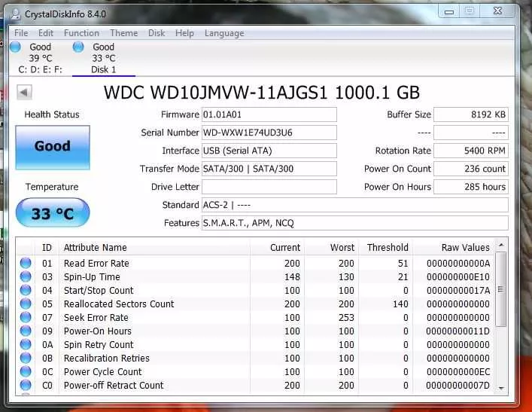The image size is (532, 412).
Task: Select Power-On Hours attribute name in table
Action: pos(97,331)
